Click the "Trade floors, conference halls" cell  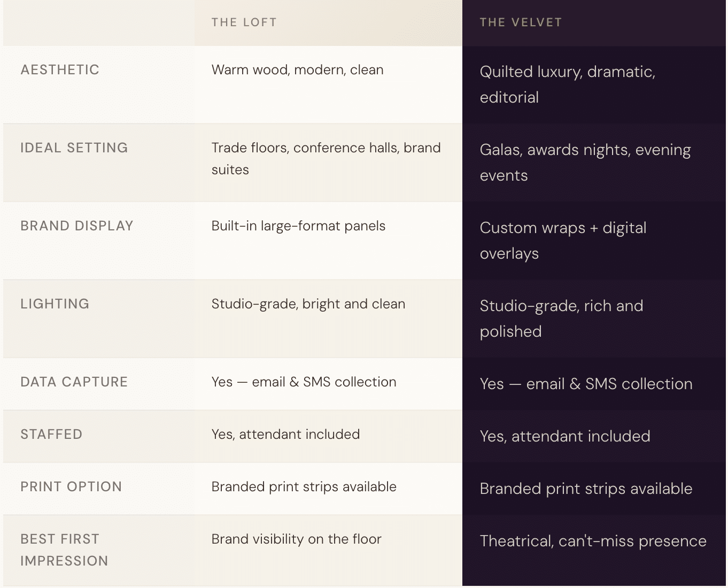pos(326,159)
